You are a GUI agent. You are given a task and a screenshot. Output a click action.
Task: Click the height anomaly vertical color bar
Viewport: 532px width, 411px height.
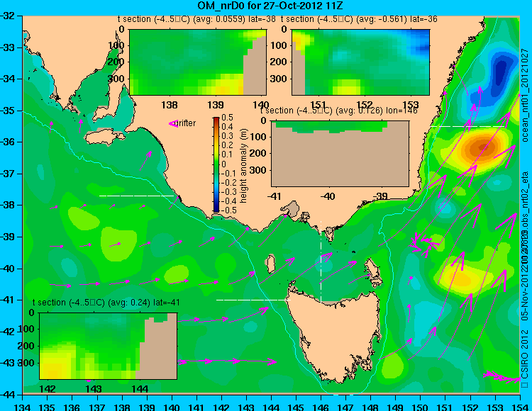216,165
